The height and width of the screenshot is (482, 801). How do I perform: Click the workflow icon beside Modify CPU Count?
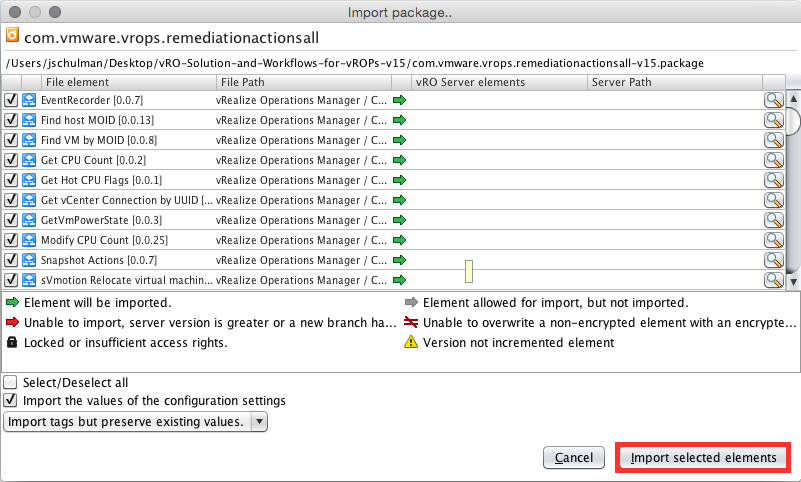click(x=29, y=240)
